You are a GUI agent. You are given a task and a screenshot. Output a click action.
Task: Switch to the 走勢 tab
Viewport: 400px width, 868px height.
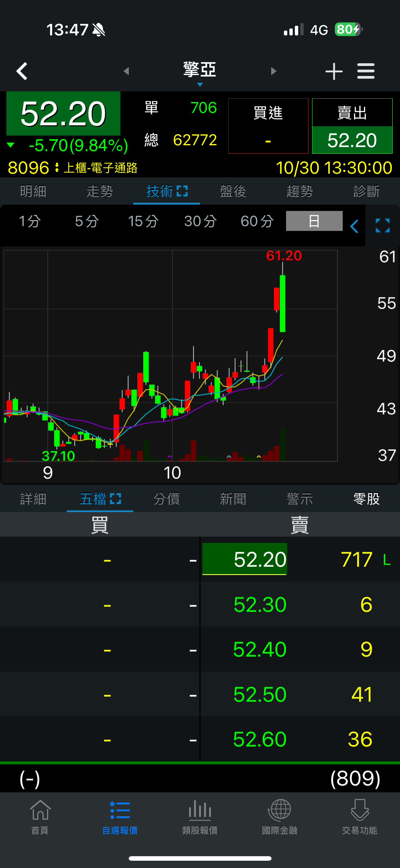[100, 191]
